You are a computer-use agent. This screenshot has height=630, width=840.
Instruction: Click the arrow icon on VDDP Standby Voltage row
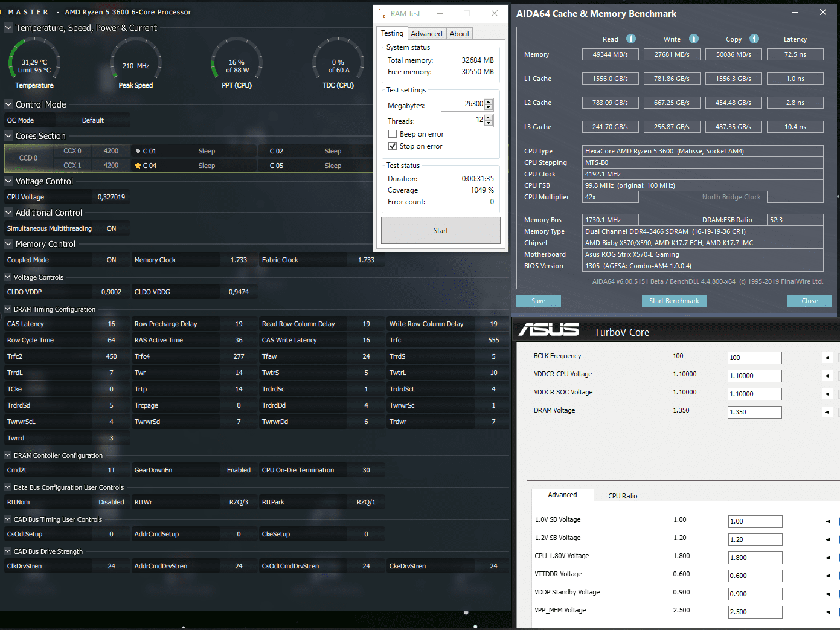pyautogui.click(x=827, y=594)
